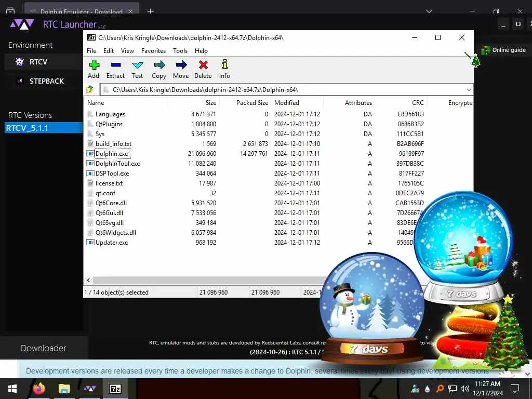Screen dimensions: 532x399
Task: Select the Qt6Svg.dll file name
Action: (x=110, y=223)
